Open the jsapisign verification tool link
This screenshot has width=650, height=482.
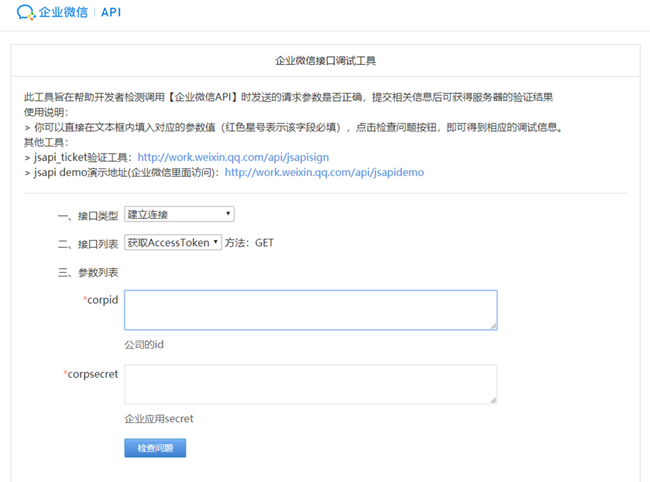pos(233,157)
